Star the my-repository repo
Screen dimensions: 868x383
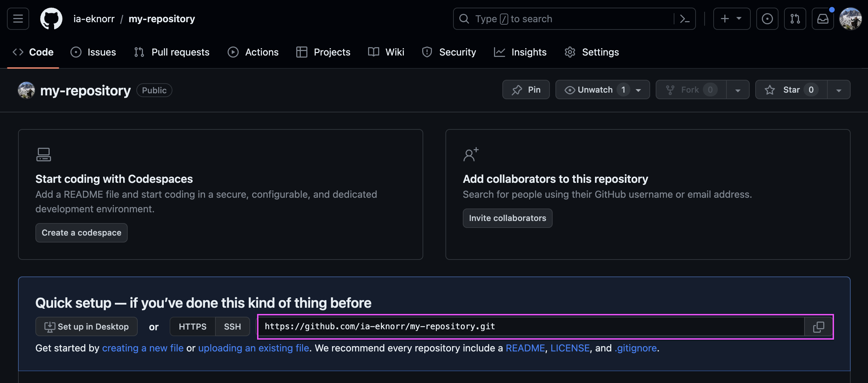point(791,90)
